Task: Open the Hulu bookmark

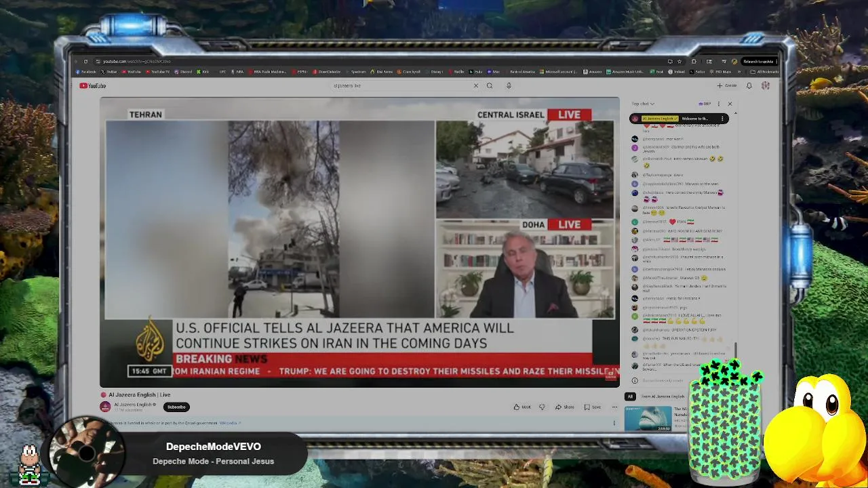Action: [475, 72]
